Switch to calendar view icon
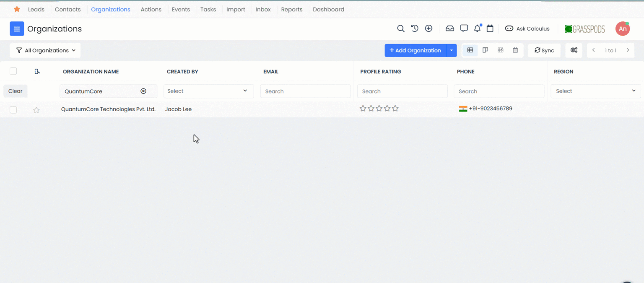This screenshot has width=644, height=283. (x=515, y=50)
